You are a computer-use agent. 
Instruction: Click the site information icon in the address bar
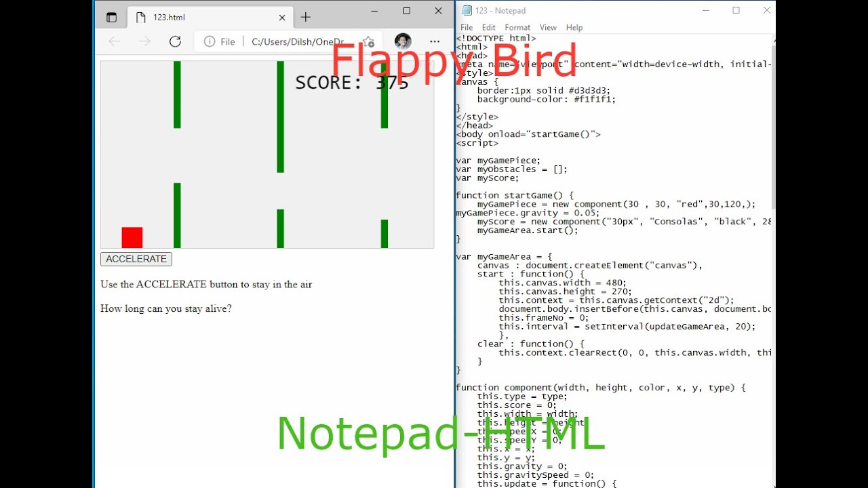point(210,41)
